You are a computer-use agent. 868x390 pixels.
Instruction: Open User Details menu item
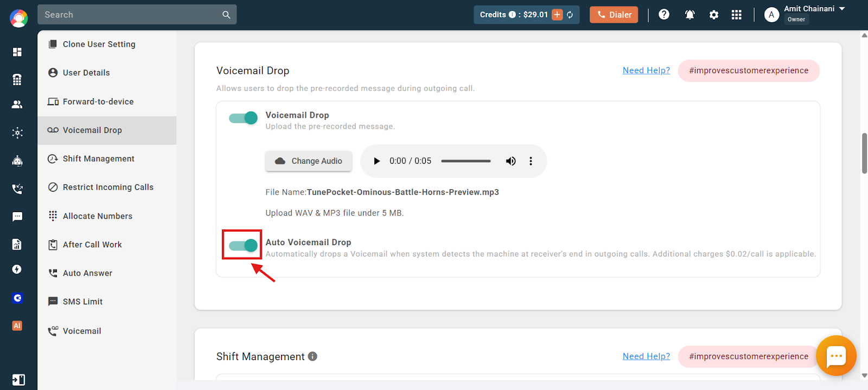pos(107,73)
